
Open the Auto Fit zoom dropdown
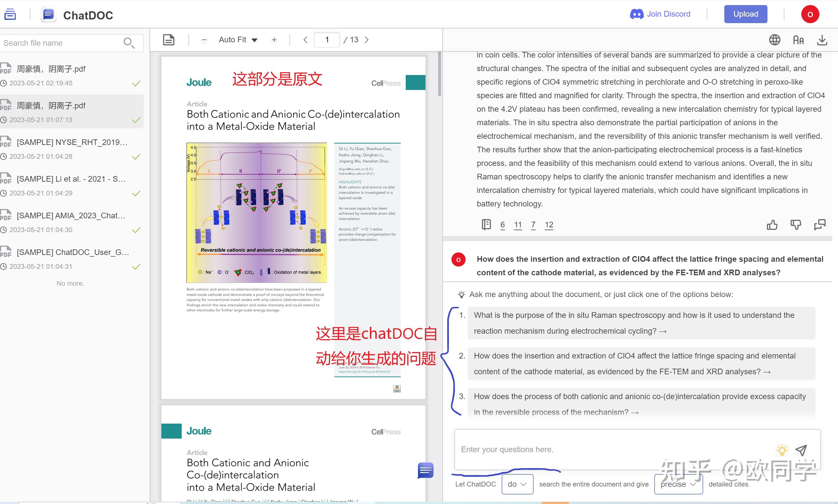point(238,40)
